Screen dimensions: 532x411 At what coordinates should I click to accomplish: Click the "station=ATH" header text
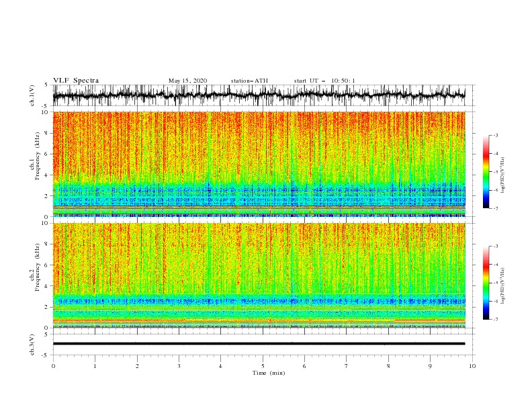click(x=249, y=81)
